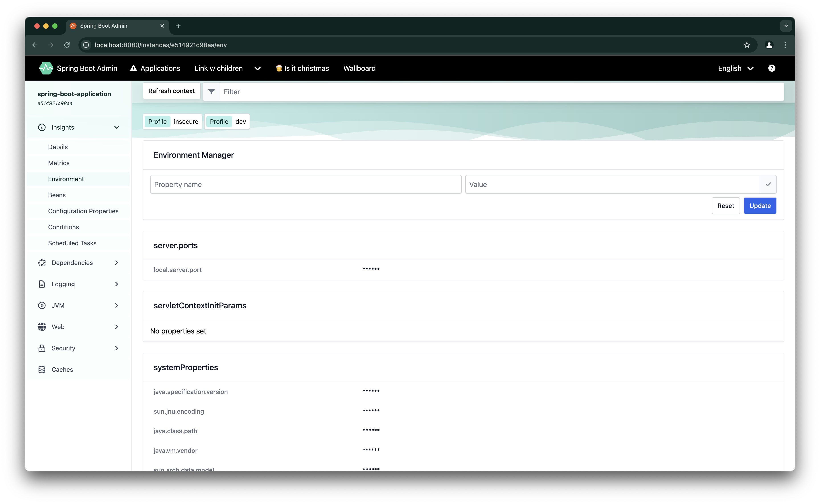Open the English language dropdown
Screen dimensions: 820x504
(x=735, y=68)
